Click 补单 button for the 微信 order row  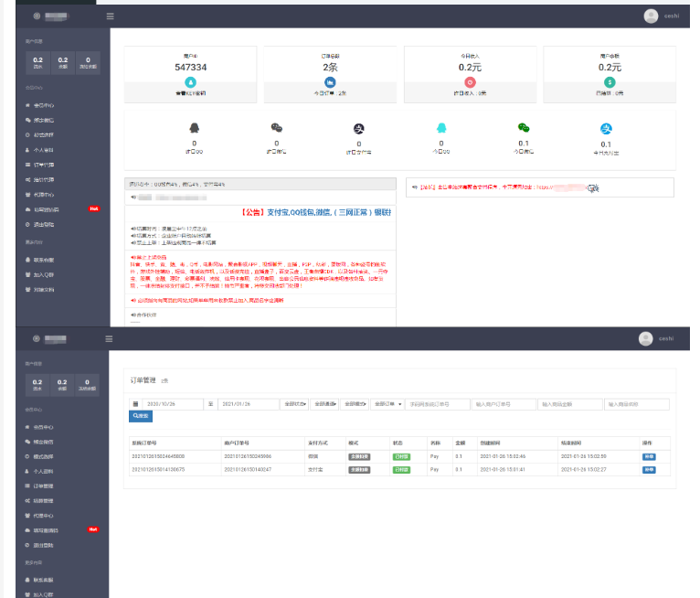[648, 454]
